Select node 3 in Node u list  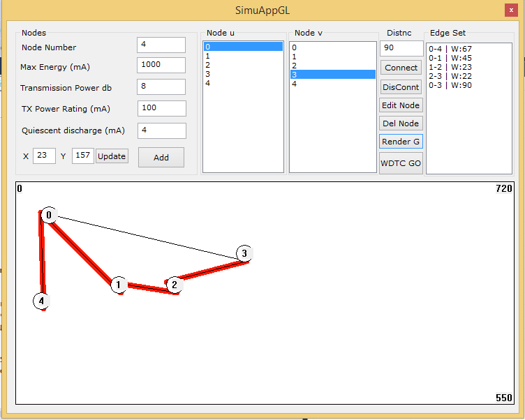pyautogui.click(x=243, y=74)
